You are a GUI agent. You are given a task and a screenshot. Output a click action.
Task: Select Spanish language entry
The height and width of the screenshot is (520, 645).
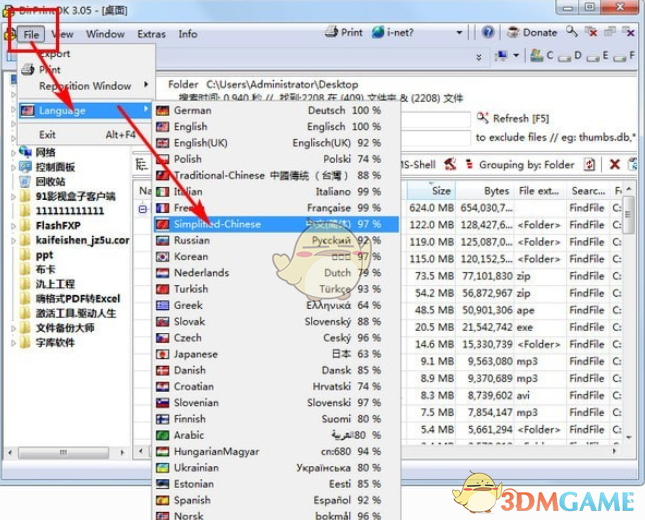[275, 500]
